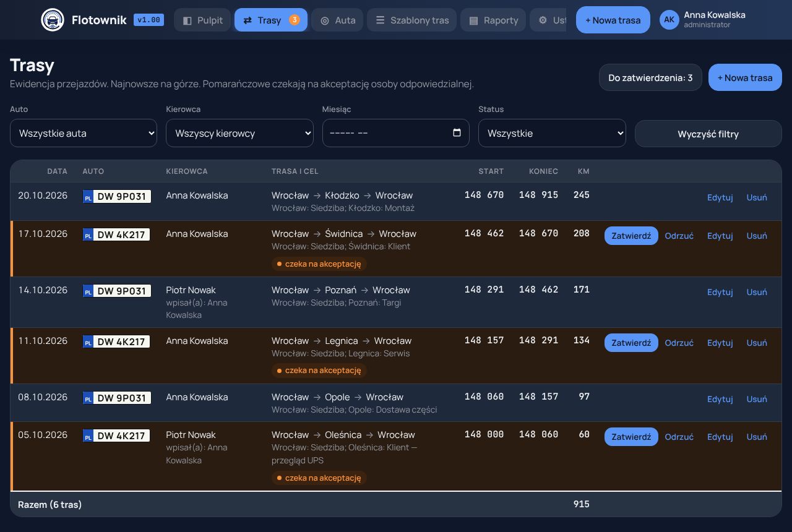Click license plate DW 4K217 on 17.10.2026 row
The image size is (792, 532).
[x=117, y=235]
